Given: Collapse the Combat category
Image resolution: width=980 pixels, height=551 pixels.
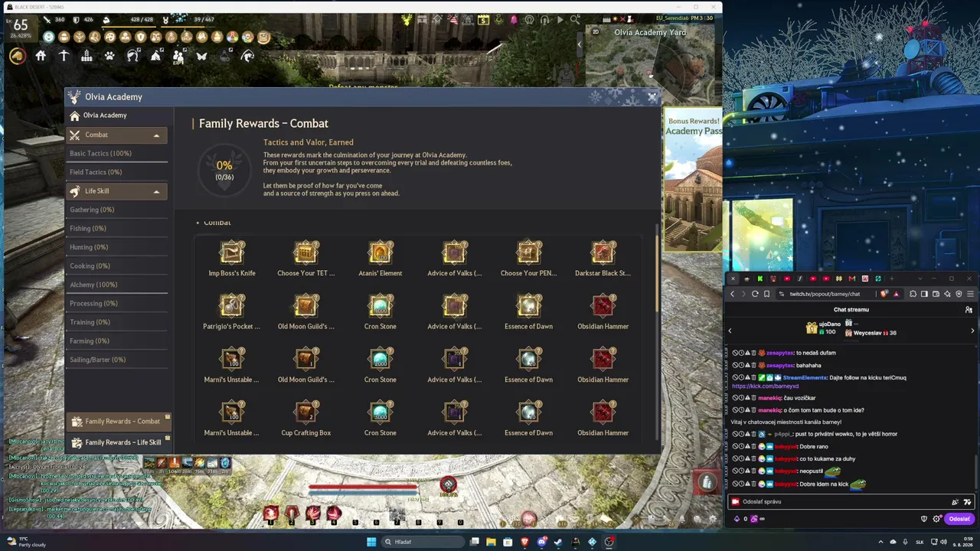Looking at the screenshot, I should pyautogui.click(x=116, y=135).
